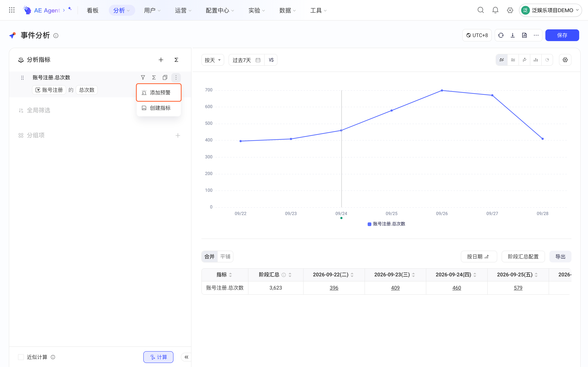Click the filter funnel icon on metric row

143,77
